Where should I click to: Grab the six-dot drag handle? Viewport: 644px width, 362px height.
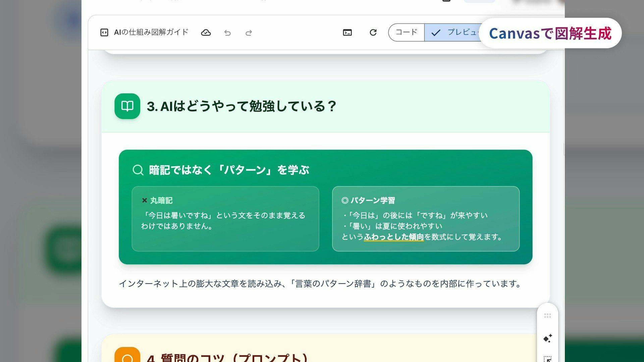coord(548,316)
